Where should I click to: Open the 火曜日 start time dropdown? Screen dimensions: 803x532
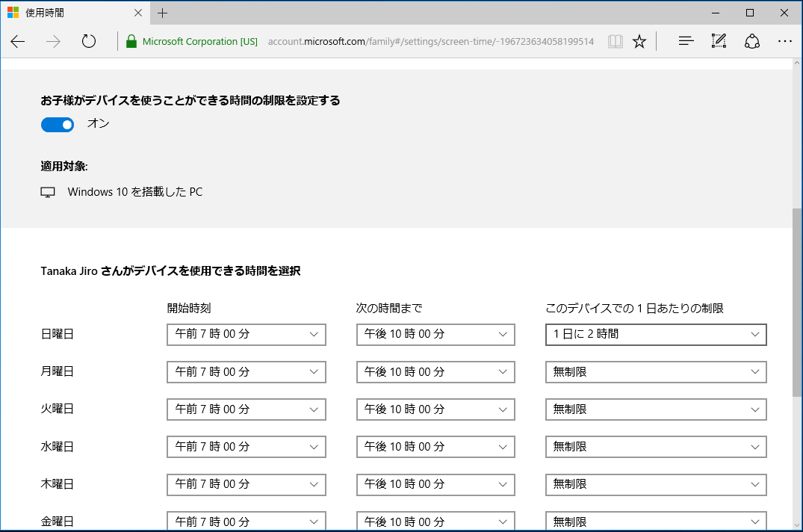(x=246, y=409)
